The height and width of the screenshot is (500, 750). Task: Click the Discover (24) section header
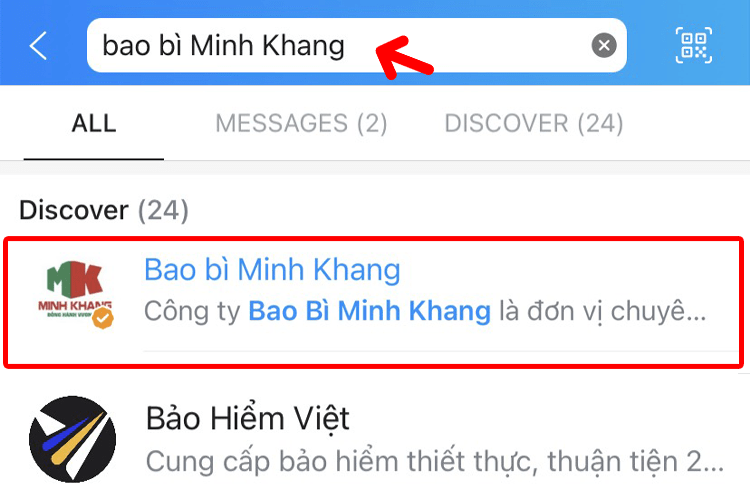[x=104, y=210]
